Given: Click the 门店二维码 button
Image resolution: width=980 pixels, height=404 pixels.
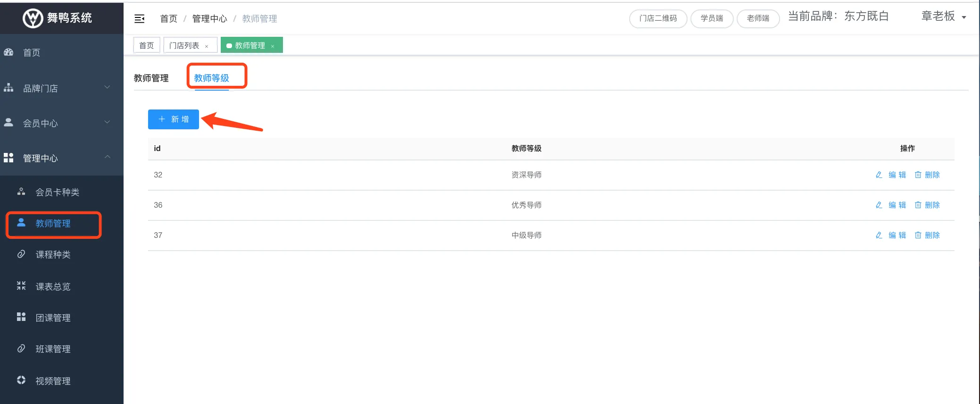Looking at the screenshot, I should pyautogui.click(x=658, y=19).
